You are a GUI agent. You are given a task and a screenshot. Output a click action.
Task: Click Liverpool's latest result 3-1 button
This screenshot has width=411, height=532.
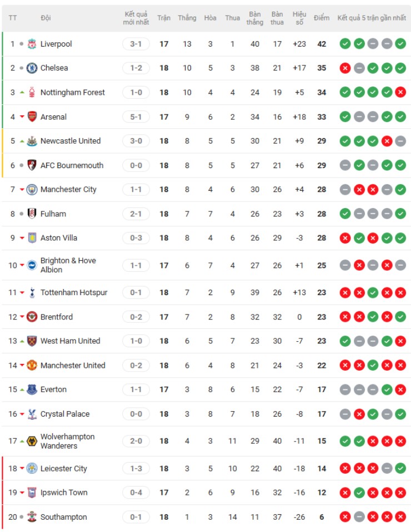point(136,44)
